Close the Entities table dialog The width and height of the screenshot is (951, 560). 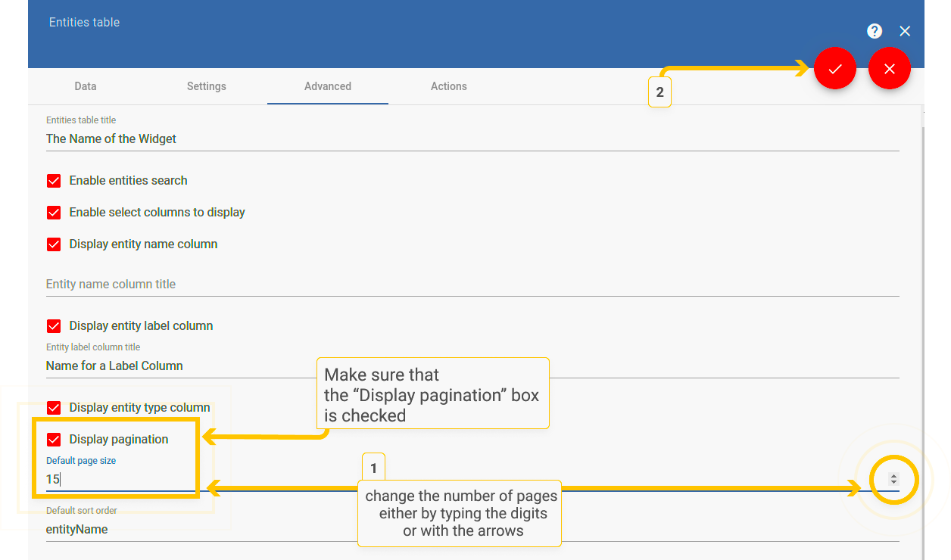click(905, 31)
